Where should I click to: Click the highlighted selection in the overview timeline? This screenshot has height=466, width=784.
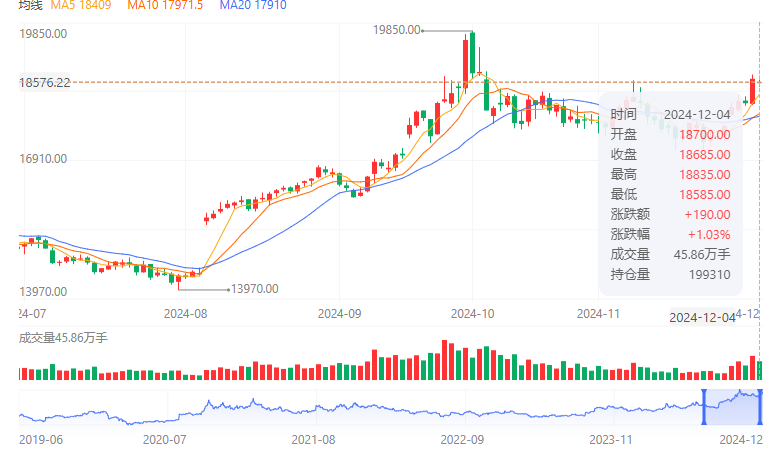(x=732, y=406)
